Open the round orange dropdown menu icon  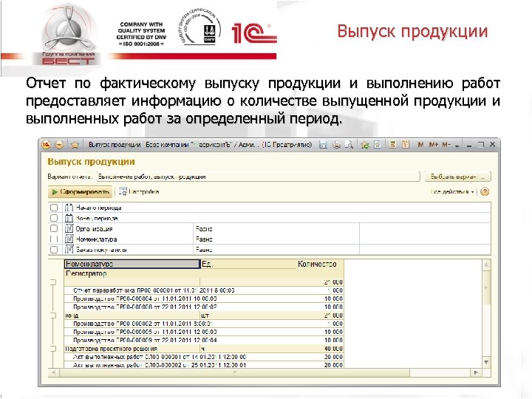tap(59, 145)
